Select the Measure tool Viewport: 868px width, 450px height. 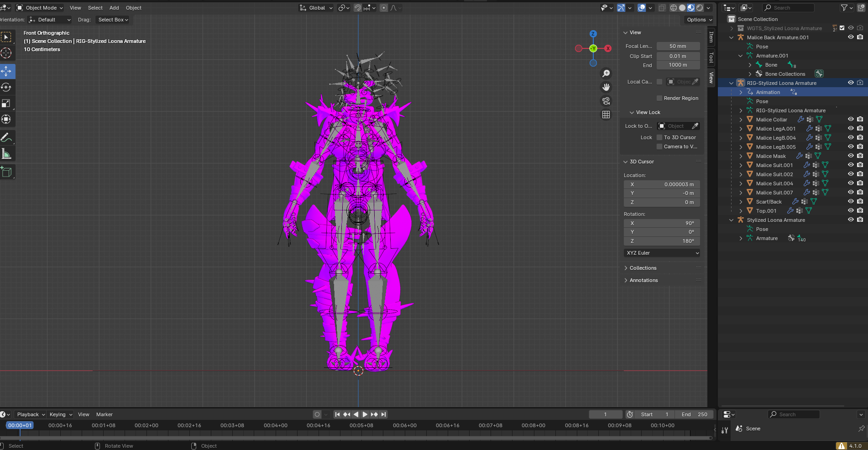(6, 154)
